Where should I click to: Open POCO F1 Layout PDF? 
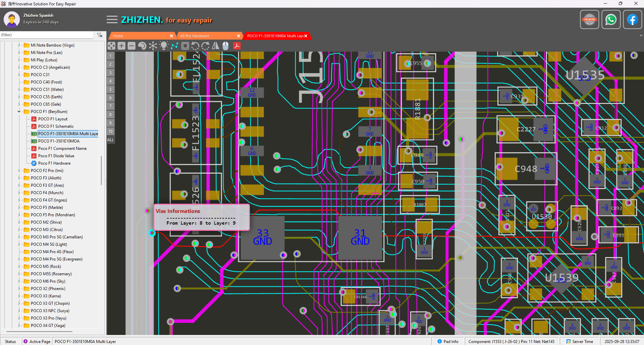pos(53,119)
